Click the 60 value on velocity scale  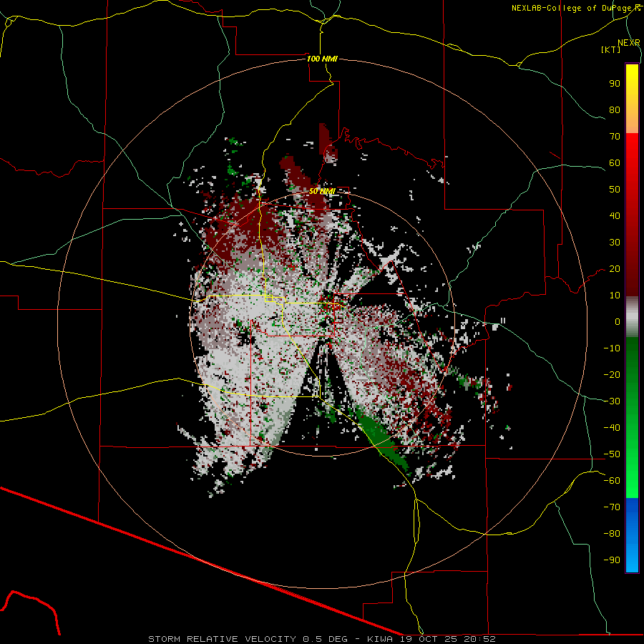point(615,162)
